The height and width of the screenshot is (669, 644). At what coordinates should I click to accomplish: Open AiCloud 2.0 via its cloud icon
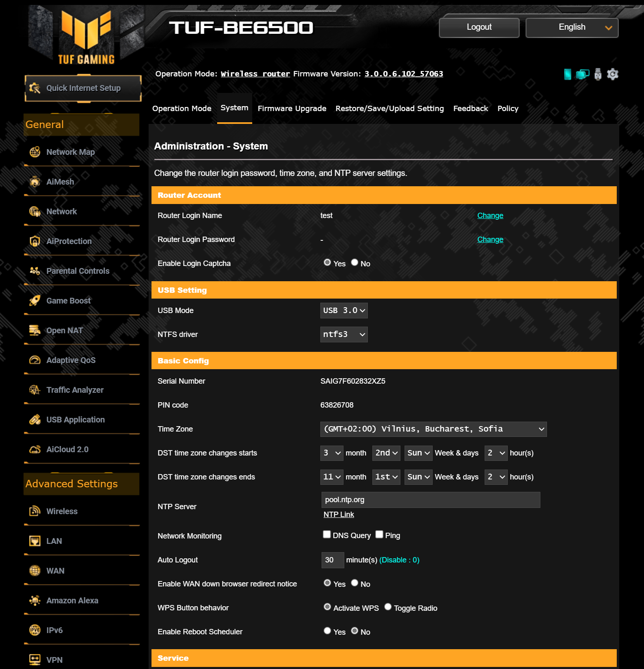coord(35,449)
